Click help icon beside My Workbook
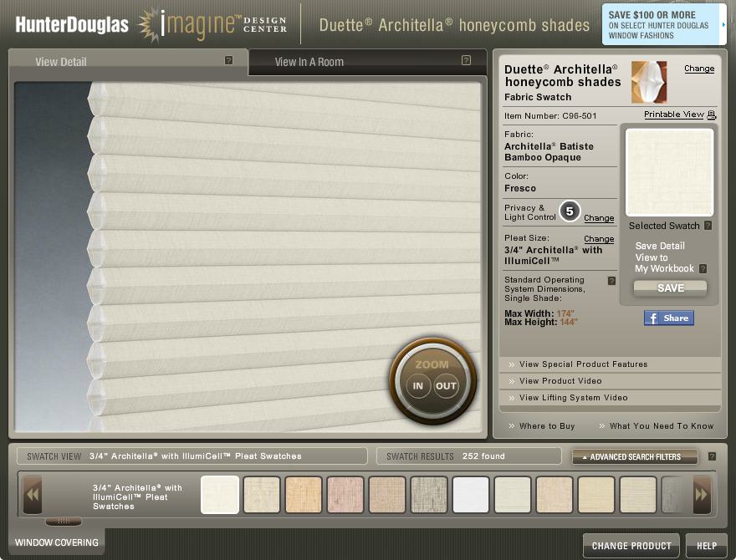The image size is (736, 560). click(703, 269)
